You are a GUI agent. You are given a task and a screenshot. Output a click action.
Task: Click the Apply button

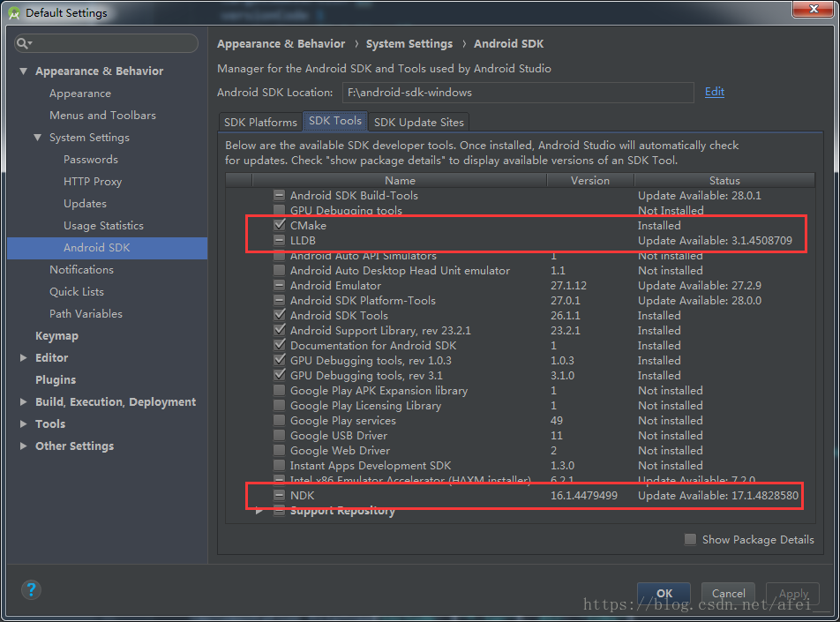(x=793, y=593)
